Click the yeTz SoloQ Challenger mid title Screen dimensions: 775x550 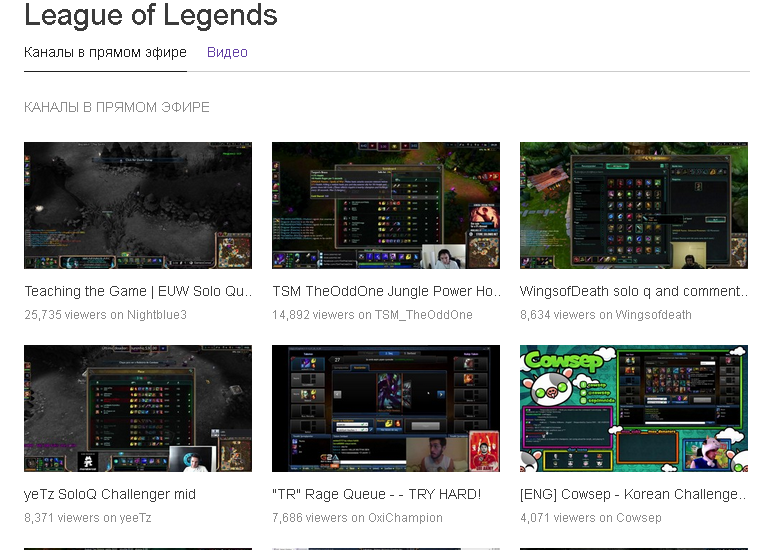(110, 495)
